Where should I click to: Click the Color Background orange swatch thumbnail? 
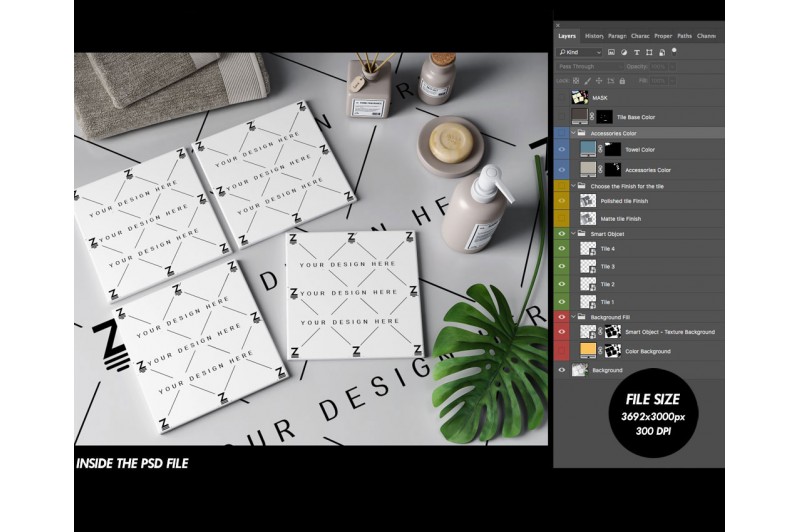[587, 350]
